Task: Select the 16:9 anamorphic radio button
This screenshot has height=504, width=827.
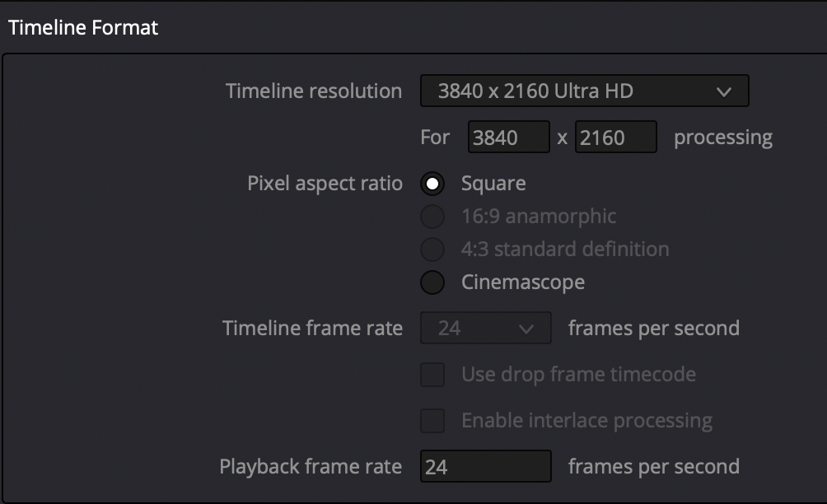Action: tap(432, 217)
